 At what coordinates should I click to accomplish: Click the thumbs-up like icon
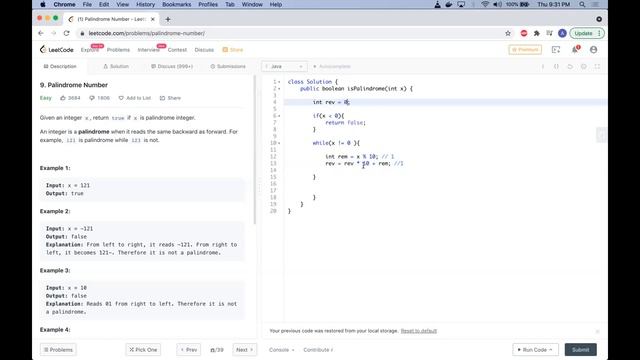[x=63, y=98]
